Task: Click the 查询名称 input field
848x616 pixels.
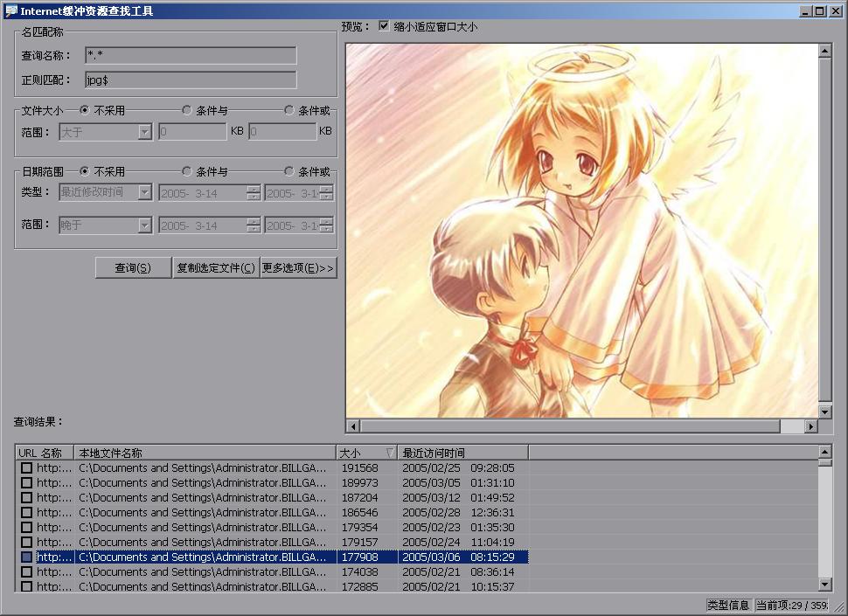Action: pos(191,55)
